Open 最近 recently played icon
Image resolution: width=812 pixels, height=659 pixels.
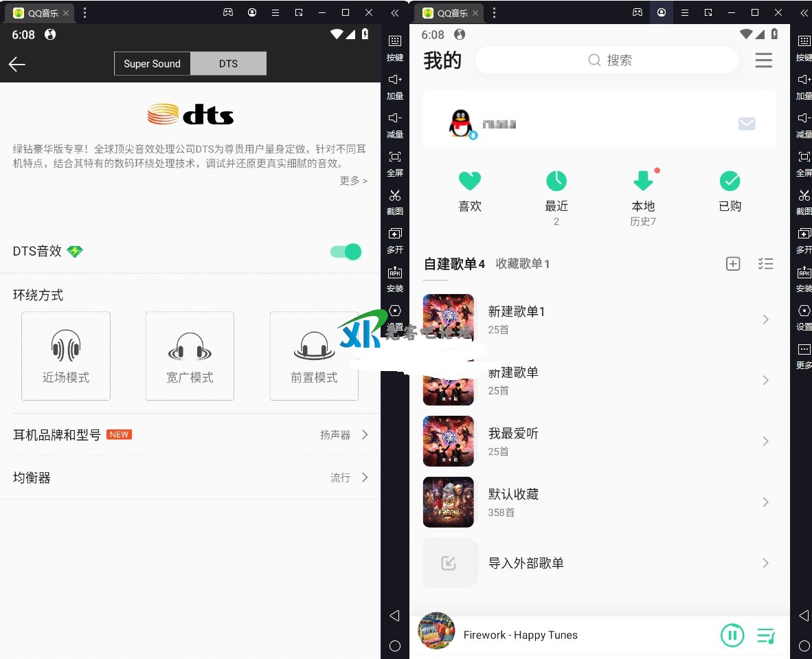(556, 181)
